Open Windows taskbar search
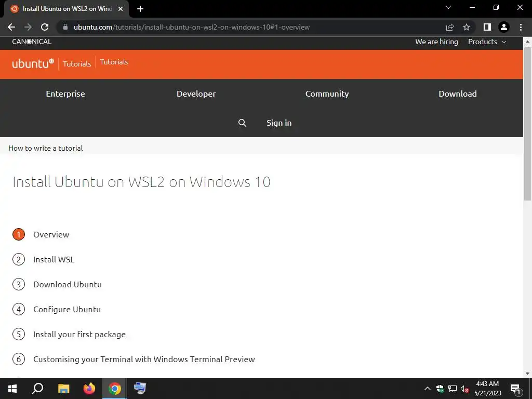This screenshot has height=399, width=532. pos(37,389)
